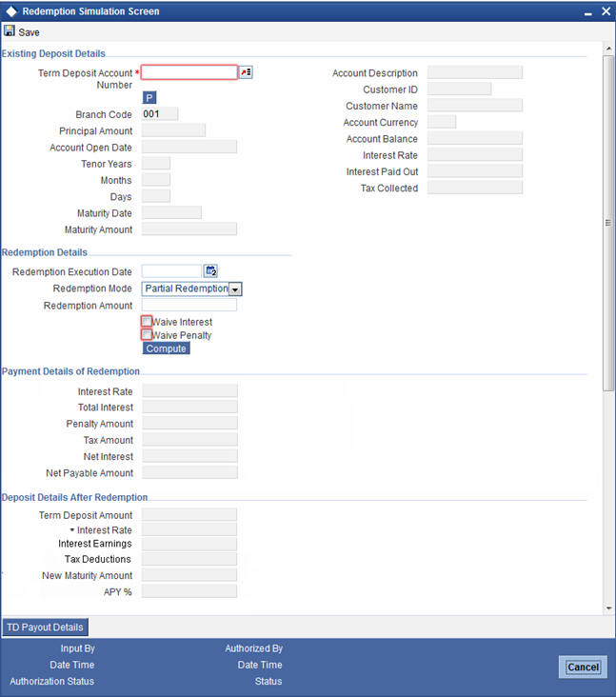Tick the Waive Penalty checkbox
The height and width of the screenshot is (697, 616).
click(x=147, y=334)
